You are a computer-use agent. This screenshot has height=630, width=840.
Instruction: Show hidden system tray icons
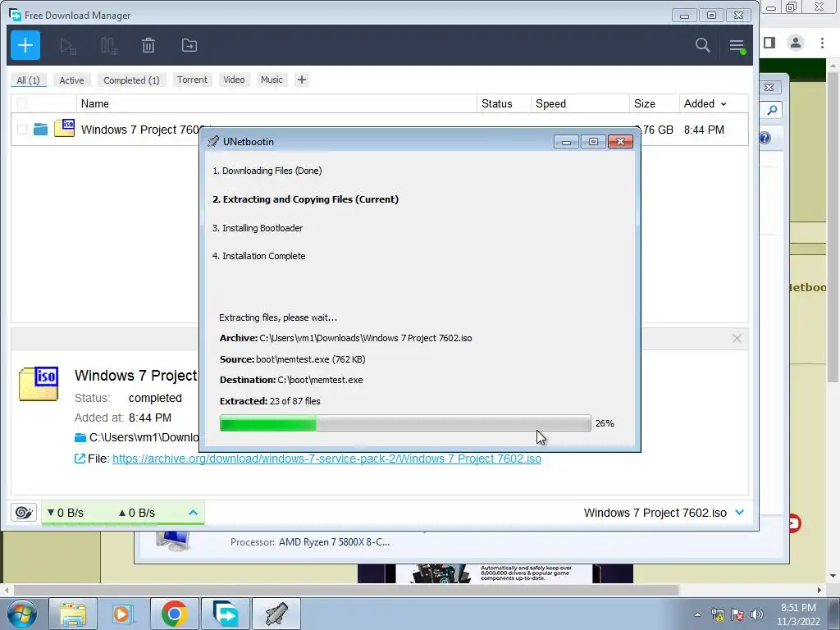point(697,614)
